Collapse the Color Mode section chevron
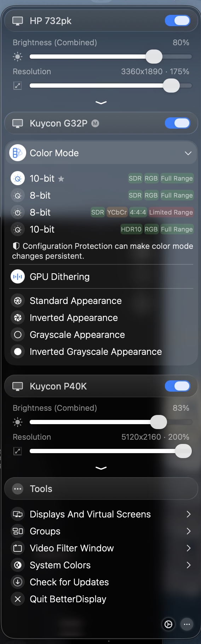 [x=188, y=153]
